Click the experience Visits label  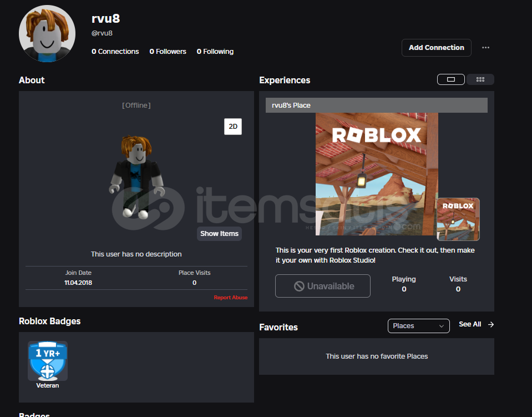[x=458, y=279]
